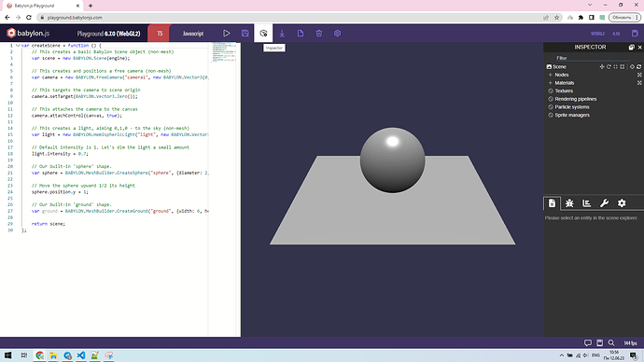Toggle picking mode diamond icon in Scene row

pos(632,66)
